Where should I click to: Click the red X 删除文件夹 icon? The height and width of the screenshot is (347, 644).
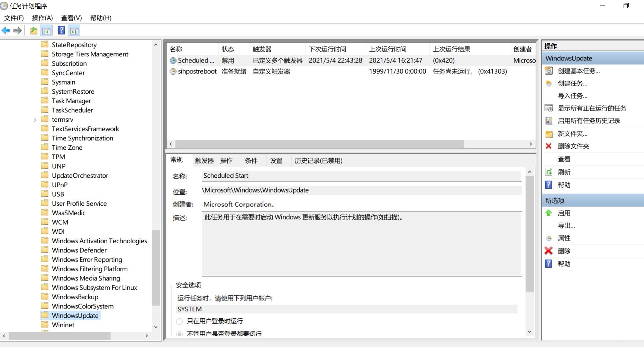(x=548, y=146)
